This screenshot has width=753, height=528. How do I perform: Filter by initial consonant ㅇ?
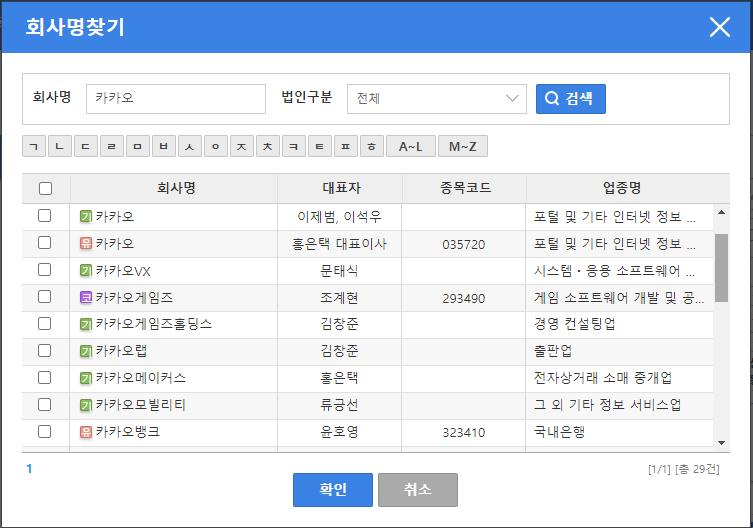(x=216, y=146)
